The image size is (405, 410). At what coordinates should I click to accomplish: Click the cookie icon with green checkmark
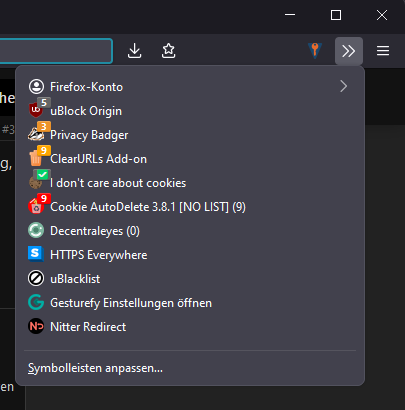36,182
